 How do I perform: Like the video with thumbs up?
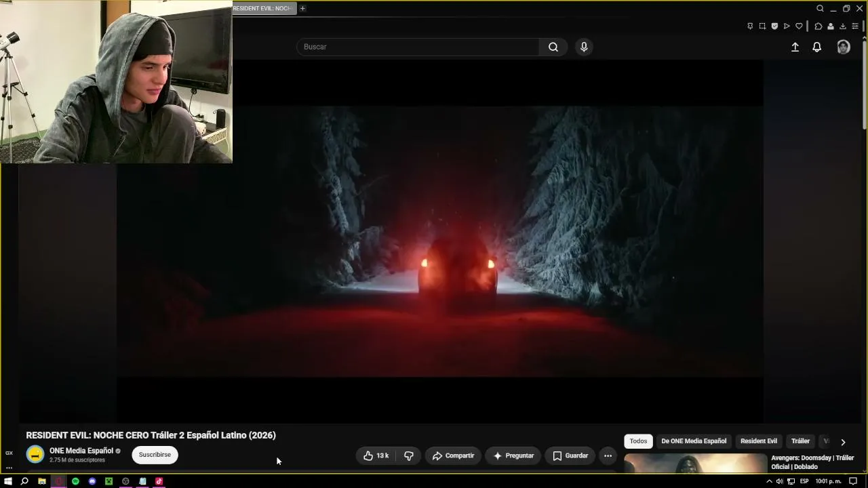tap(376, 455)
